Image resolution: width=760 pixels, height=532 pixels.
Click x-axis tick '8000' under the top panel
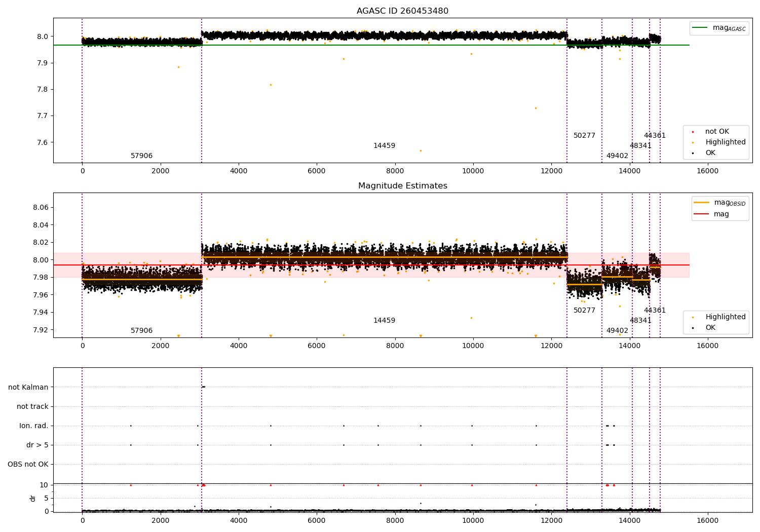tap(395, 171)
